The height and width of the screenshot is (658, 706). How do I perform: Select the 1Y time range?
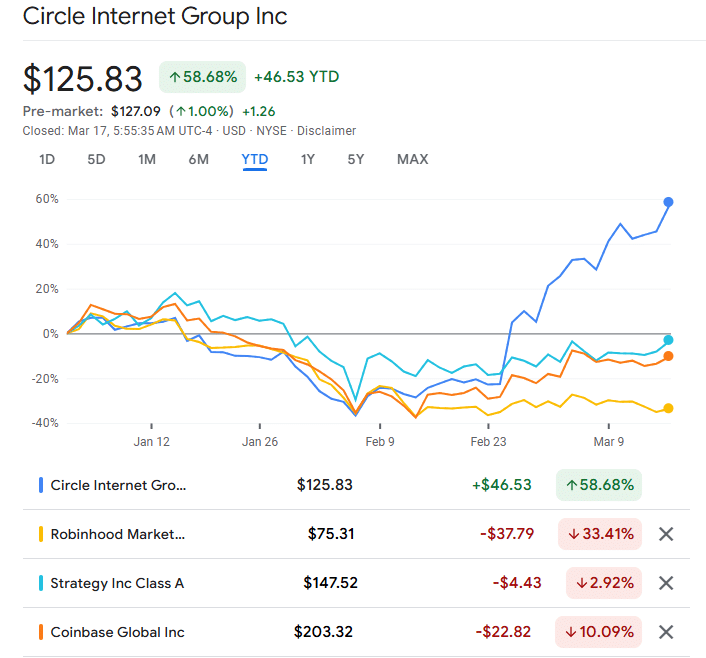308,159
